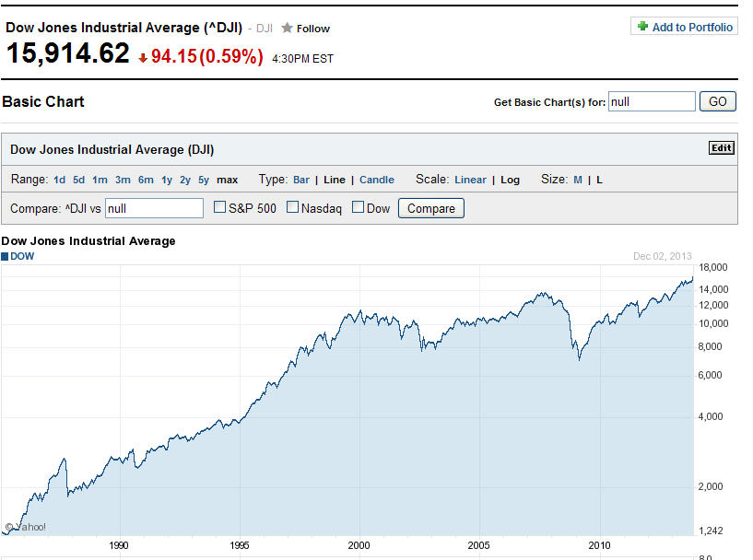Open Add to Portfolio link text
This screenshot has width=753, height=560.
(x=692, y=27)
